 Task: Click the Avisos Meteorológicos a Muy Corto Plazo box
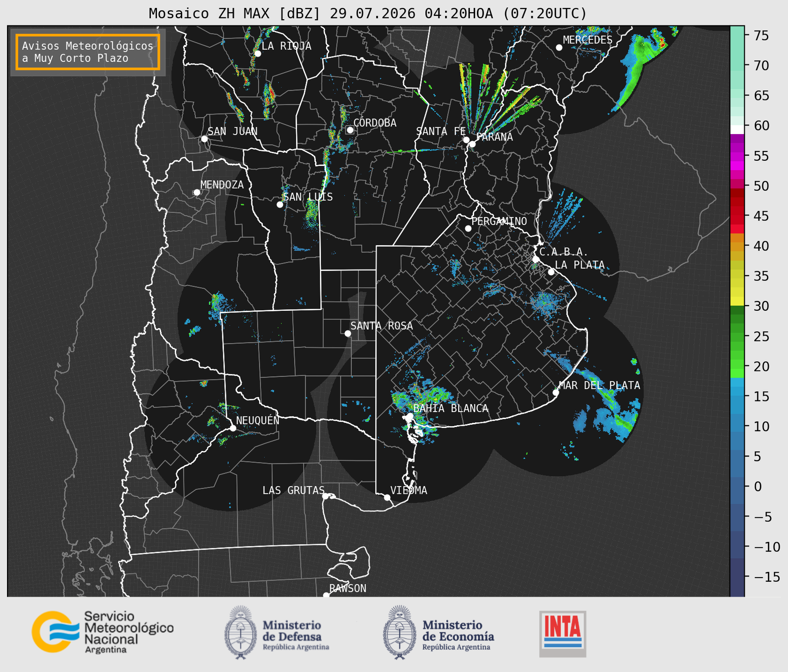tap(88, 52)
